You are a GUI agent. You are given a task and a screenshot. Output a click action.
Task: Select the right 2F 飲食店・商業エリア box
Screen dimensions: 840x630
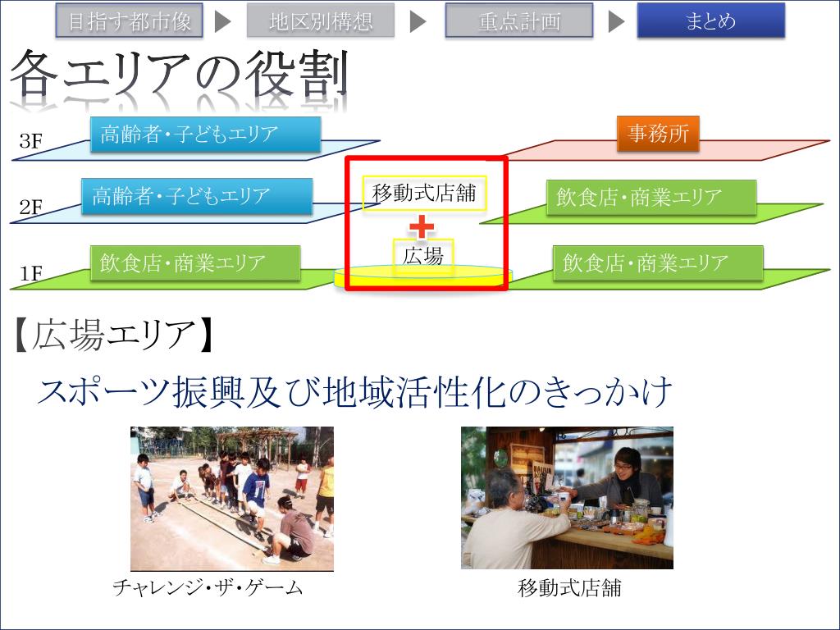point(651,198)
